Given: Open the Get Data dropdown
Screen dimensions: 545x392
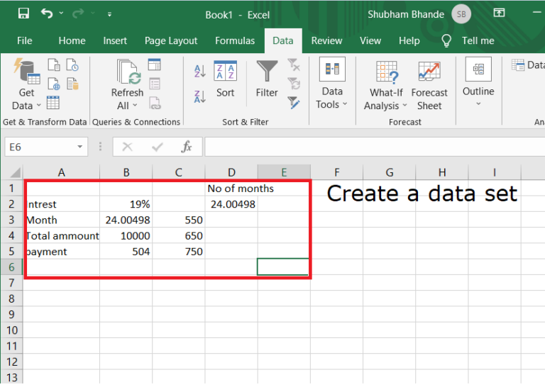Looking at the screenshot, I should (x=26, y=84).
